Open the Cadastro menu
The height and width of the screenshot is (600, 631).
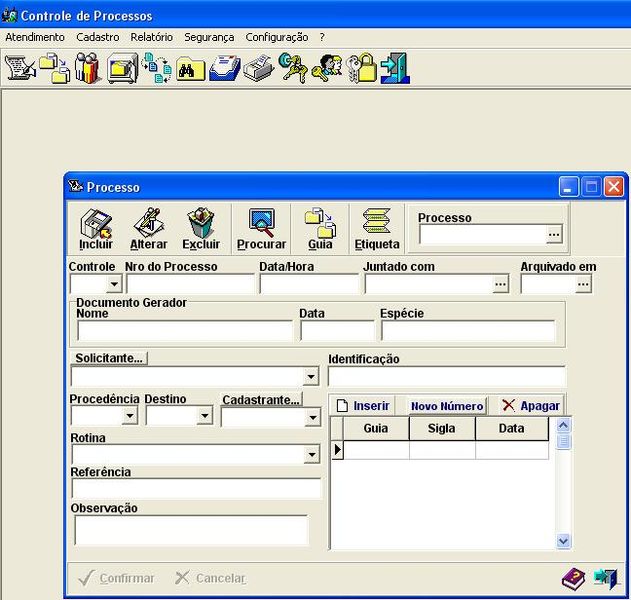[98, 37]
